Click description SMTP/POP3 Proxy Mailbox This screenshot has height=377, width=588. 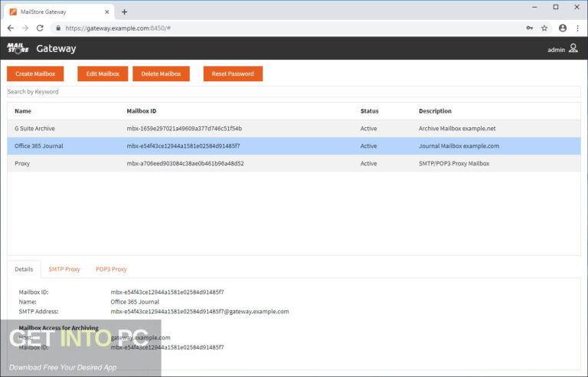point(454,163)
